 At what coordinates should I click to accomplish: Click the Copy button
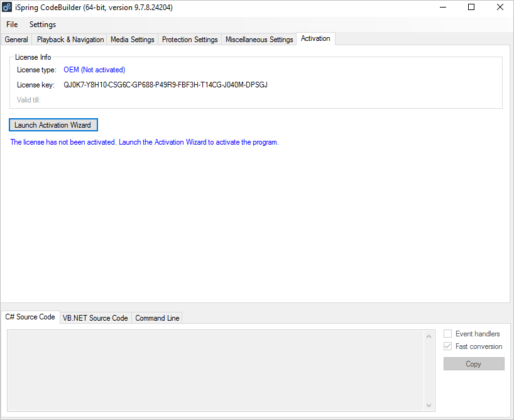474,364
